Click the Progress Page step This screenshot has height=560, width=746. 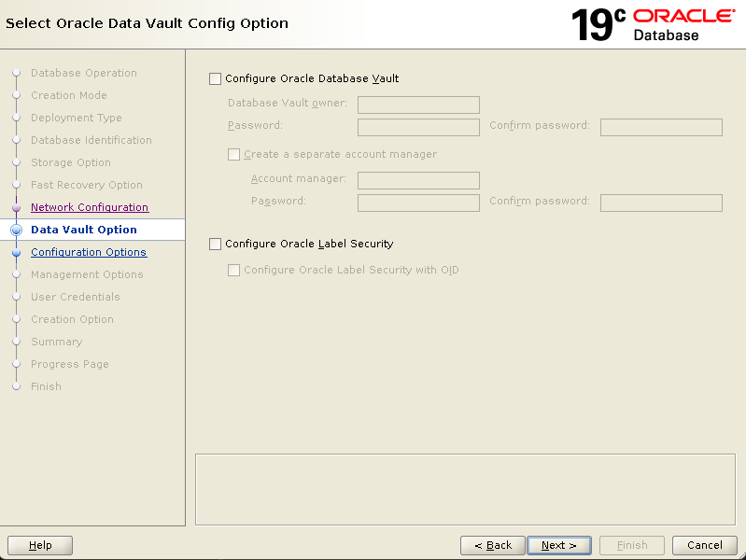click(x=70, y=364)
